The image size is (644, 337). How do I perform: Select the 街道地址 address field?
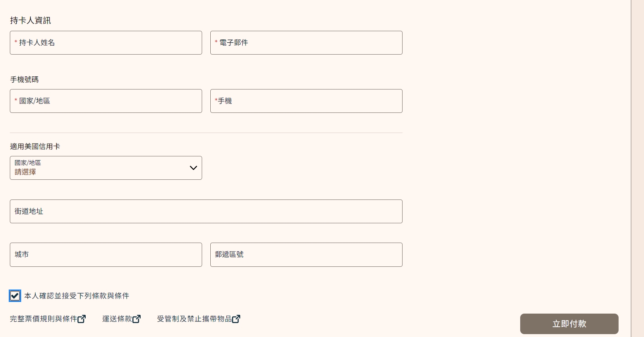coord(206,211)
